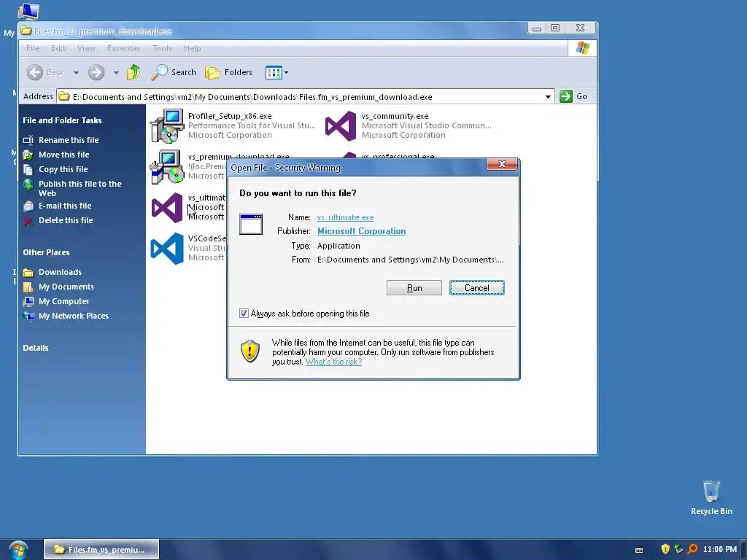Expand the Views dropdown arrow
The image size is (747, 560).
pos(286,73)
